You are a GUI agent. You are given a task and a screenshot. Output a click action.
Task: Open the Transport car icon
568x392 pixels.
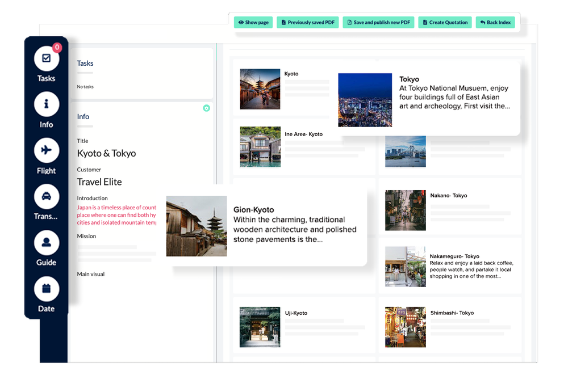pos(47,196)
